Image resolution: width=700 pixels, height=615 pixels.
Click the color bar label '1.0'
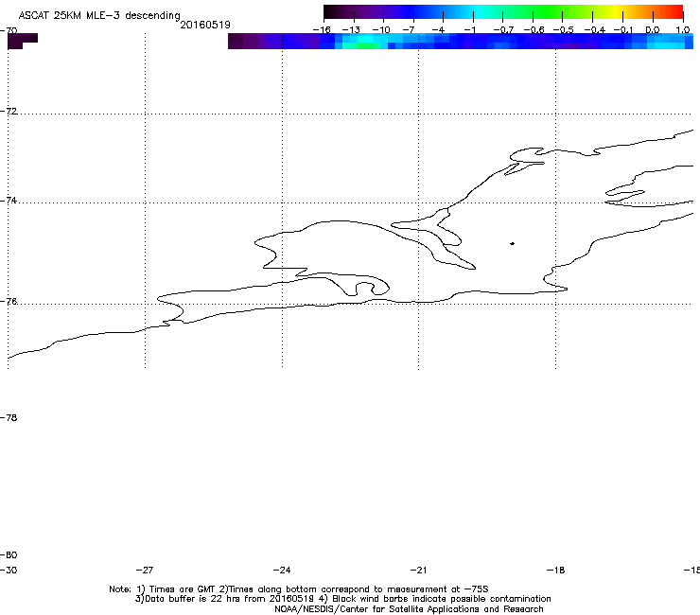[683, 30]
